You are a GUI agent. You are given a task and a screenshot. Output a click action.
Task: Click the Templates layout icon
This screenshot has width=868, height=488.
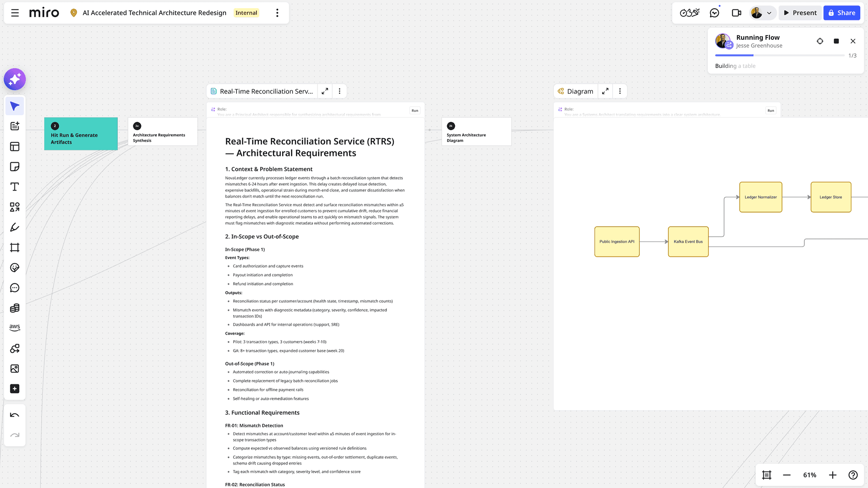tap(14, 146)
